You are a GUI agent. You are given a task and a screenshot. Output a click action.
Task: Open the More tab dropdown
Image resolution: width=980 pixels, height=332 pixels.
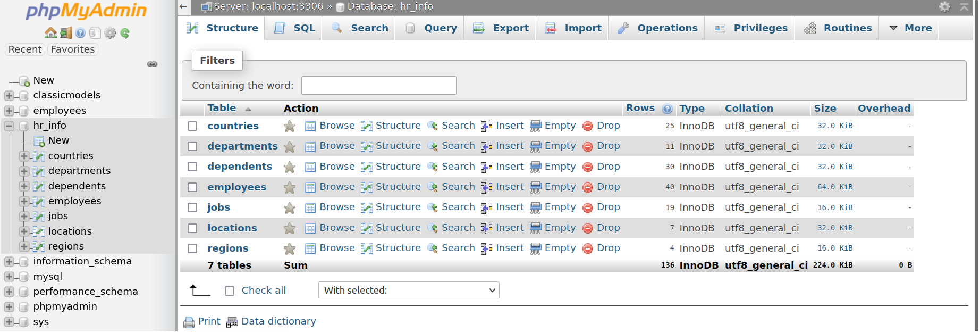(x=910, y=28)
